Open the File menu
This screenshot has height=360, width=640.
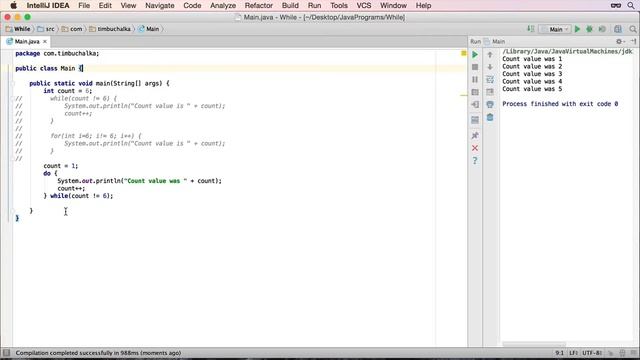[84, 6]
